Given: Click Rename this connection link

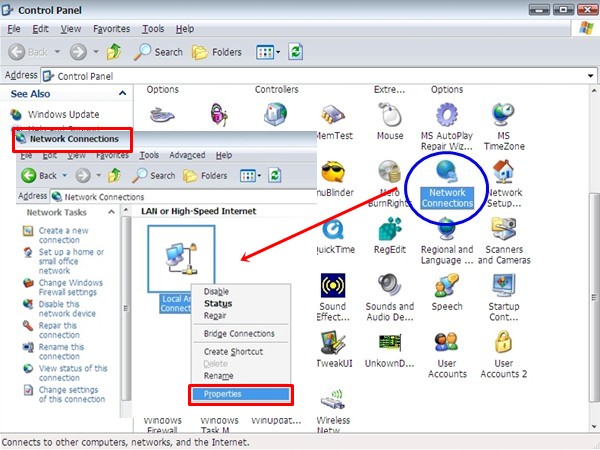Looking at the screenshot, I should (61, 352).
